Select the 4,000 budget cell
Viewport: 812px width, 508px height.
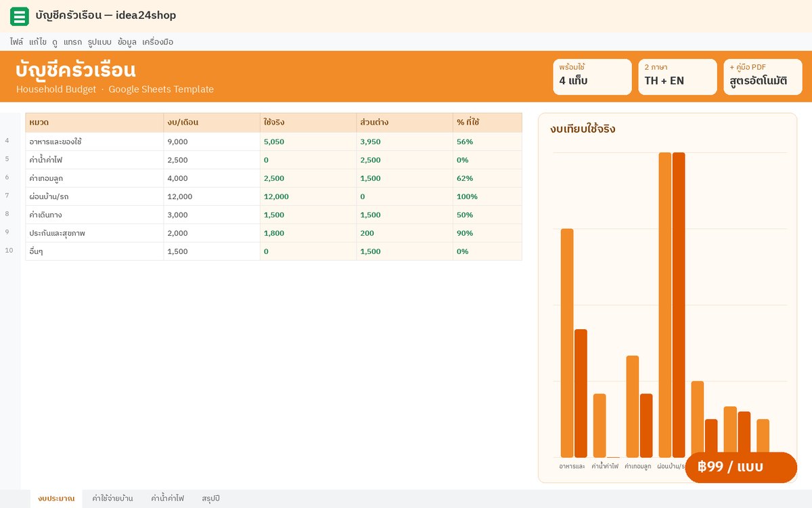click(212, 178)
